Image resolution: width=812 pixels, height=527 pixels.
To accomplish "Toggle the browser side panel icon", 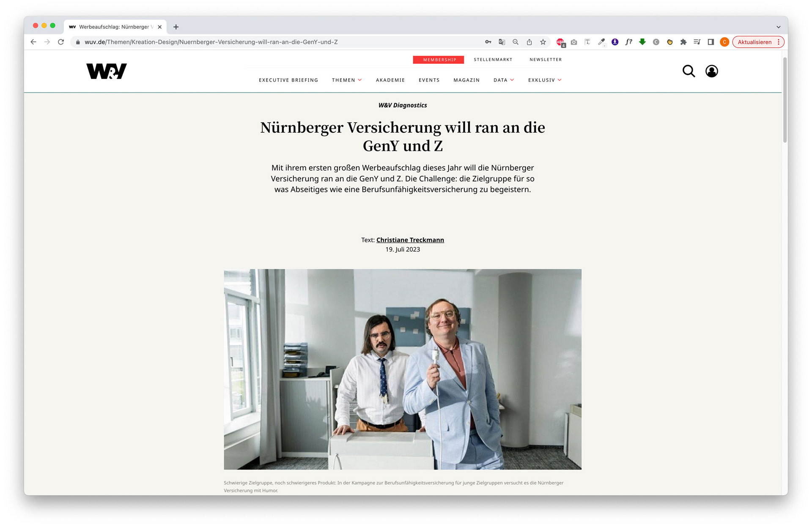I will point(711,42).
